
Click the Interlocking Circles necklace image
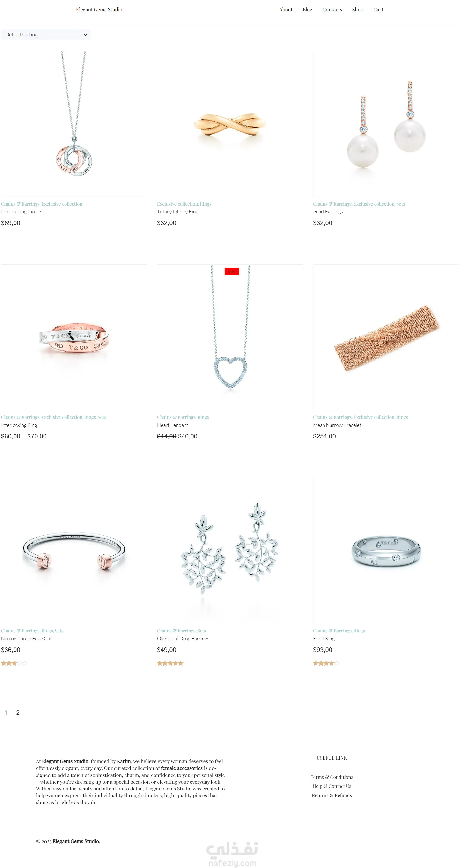74,124
